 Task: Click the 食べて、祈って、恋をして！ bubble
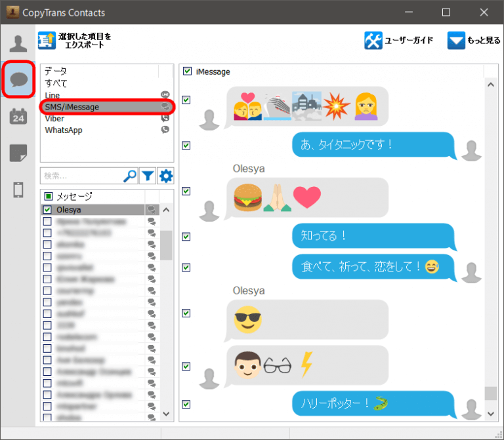pyautogui.click(x=374, y=267)
